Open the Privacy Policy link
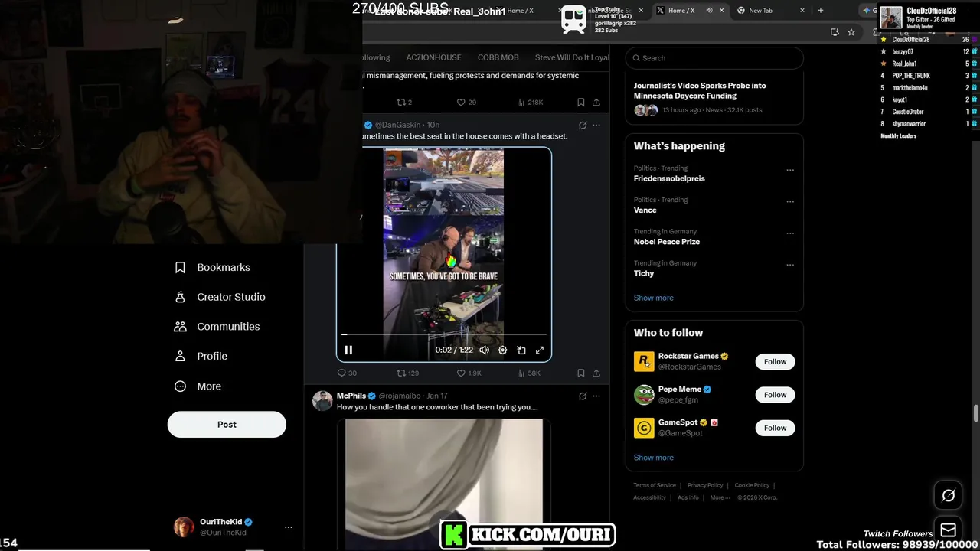 (x=705, y=485)
